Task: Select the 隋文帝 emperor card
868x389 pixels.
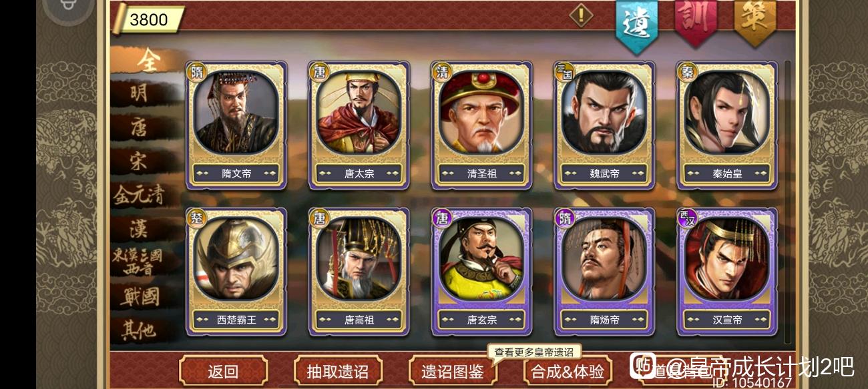Action: [x=236, y=125]
